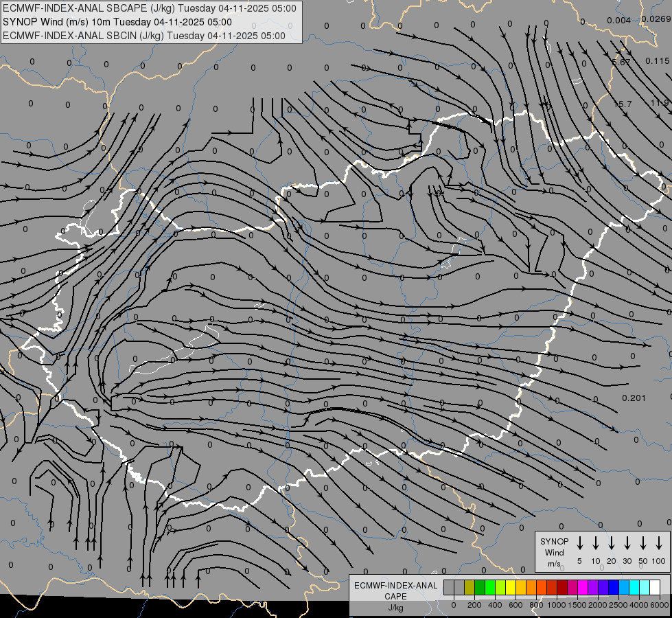Pick the magenta CAPE legend swatch
This screenshot has width=672, height=618.
pos(583,588)
